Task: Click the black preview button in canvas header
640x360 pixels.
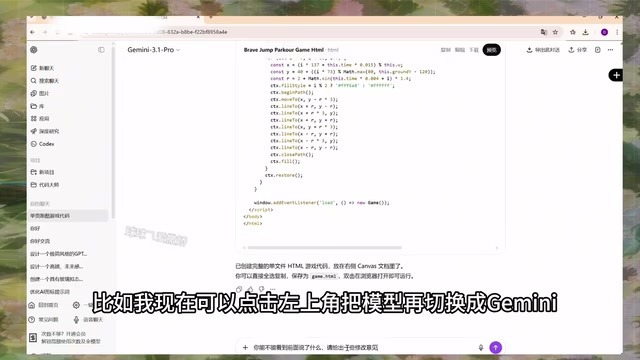Action: [491, 50]
